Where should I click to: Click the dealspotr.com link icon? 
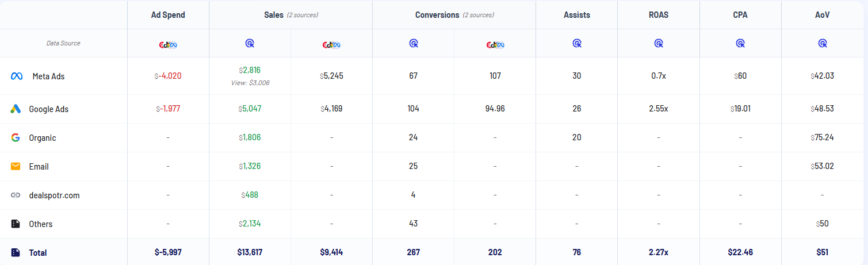tap(16, 195)
